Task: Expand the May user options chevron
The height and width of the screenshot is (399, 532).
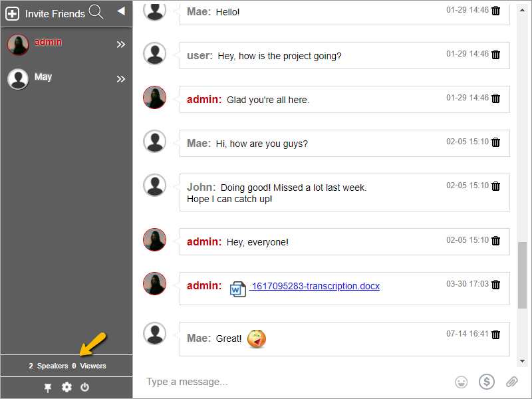Action: tap(121, 79)
